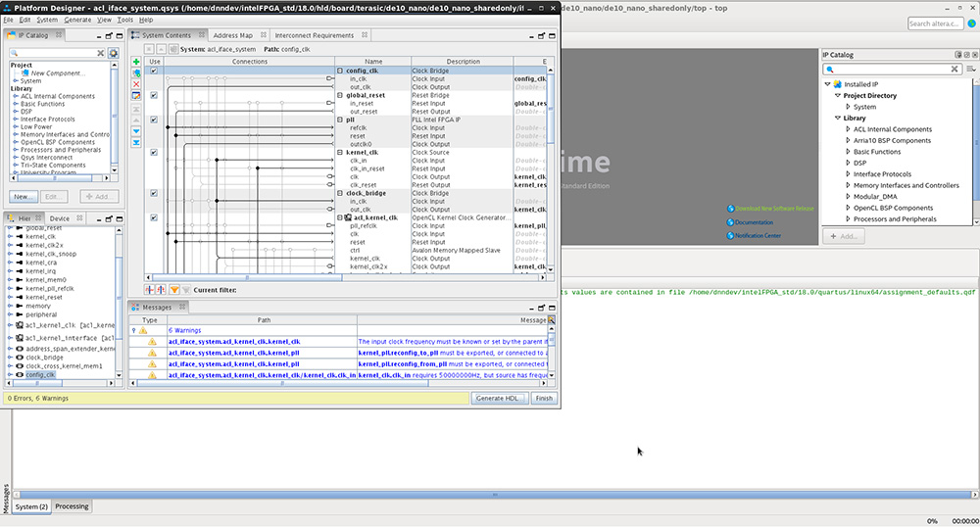Toggle the Use checkbox for pll

[154, 120]
